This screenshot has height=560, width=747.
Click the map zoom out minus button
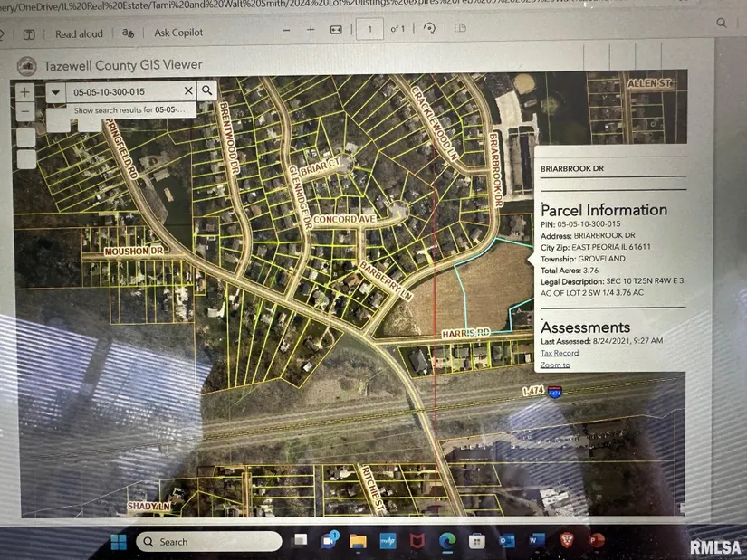tap(25, 112)
